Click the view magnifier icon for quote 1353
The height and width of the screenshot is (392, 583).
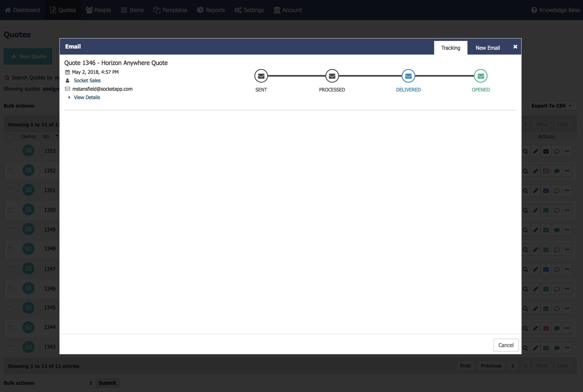tap(525, 151)
